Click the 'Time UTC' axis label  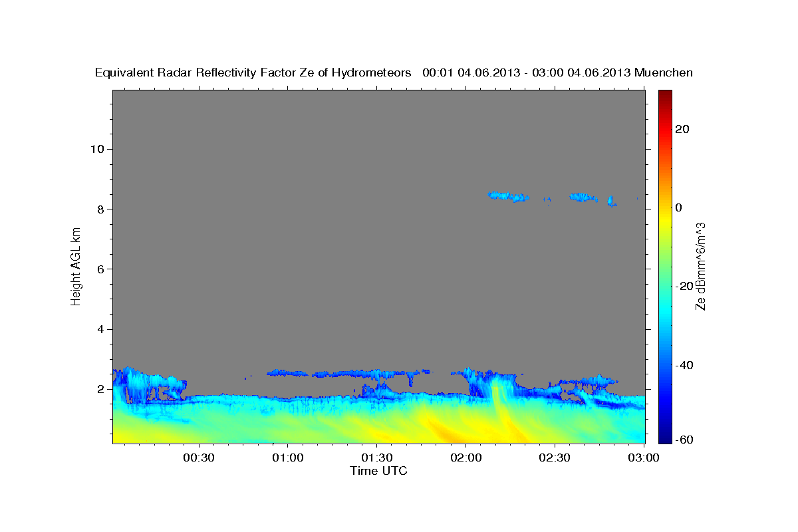378,471
